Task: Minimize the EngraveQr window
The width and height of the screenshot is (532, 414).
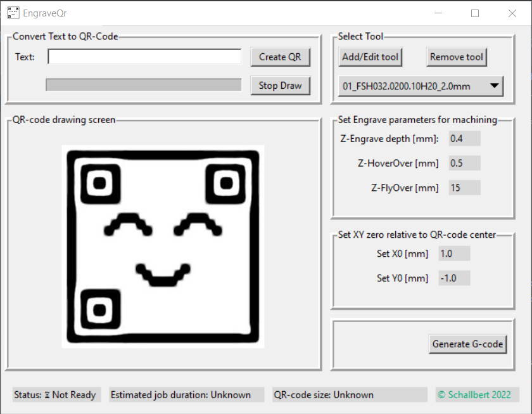Action: point(438,13)
